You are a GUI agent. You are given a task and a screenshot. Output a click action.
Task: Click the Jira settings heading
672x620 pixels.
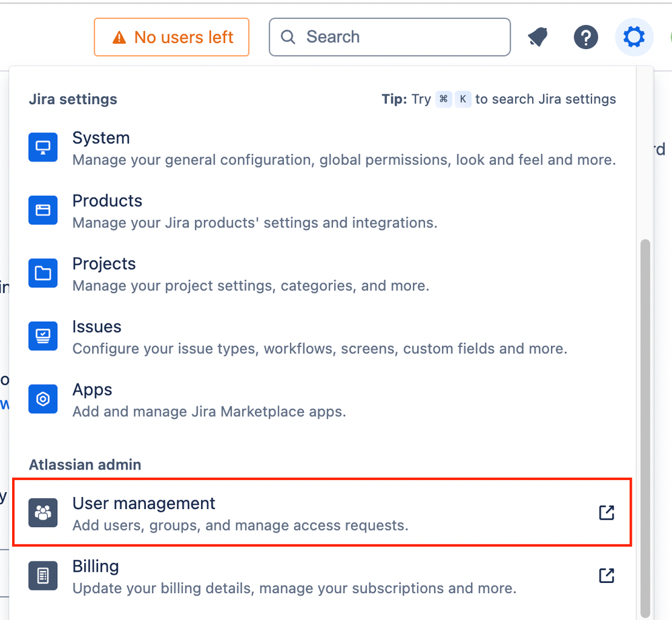(x=73, y=100)
